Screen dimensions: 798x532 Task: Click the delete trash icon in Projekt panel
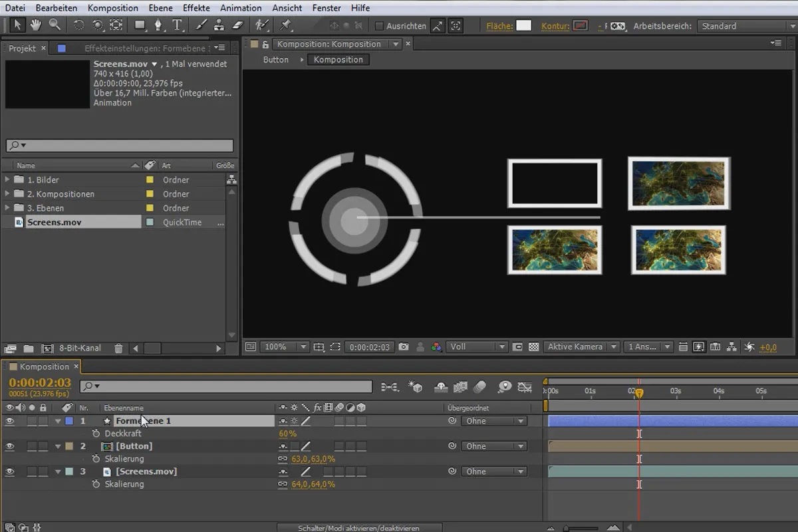118,348
